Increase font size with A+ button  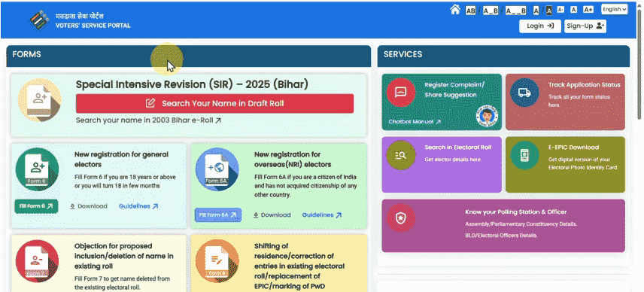click(x=588, y=10)
